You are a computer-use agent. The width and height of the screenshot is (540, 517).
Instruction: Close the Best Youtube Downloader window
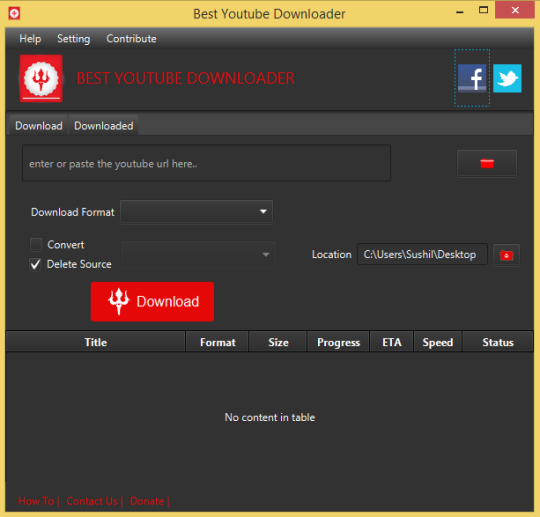[x=515, y=10]
